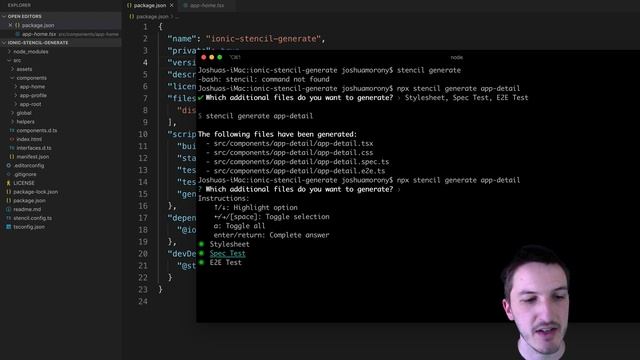Close package.json in the Open Editors list
Screen dimensions: 640x360
pyautogui.click(x=10, y=25)
